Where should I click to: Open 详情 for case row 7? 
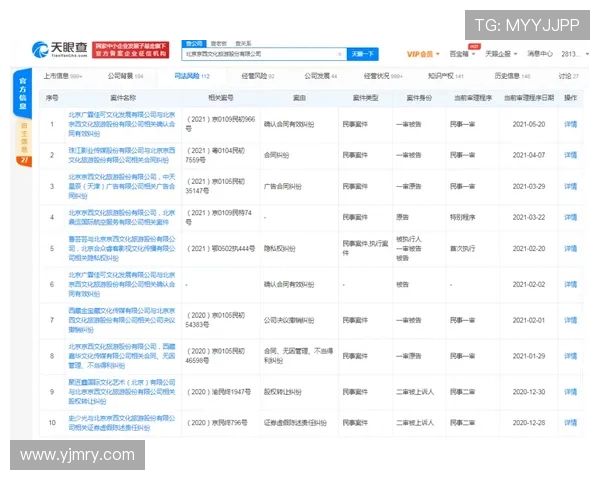tap(570, 320)
